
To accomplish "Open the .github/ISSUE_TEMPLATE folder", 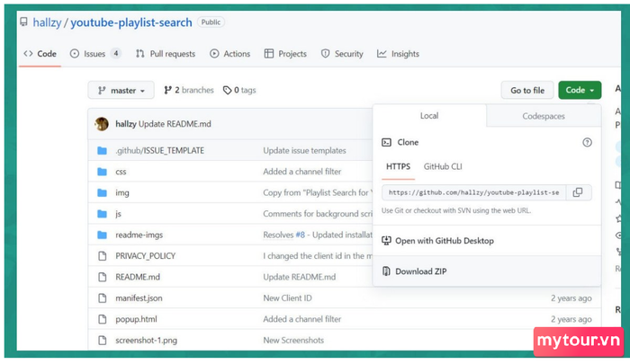I will click(x=160, y=150).
